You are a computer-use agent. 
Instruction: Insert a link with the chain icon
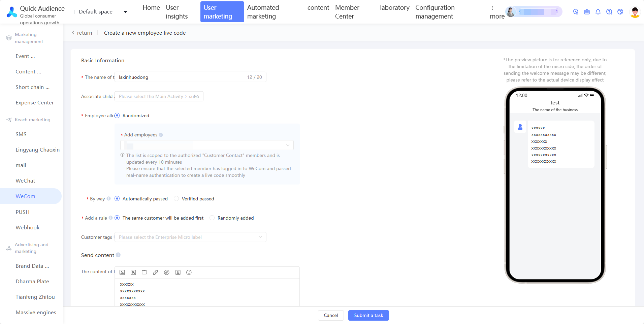tap(156, 272)
